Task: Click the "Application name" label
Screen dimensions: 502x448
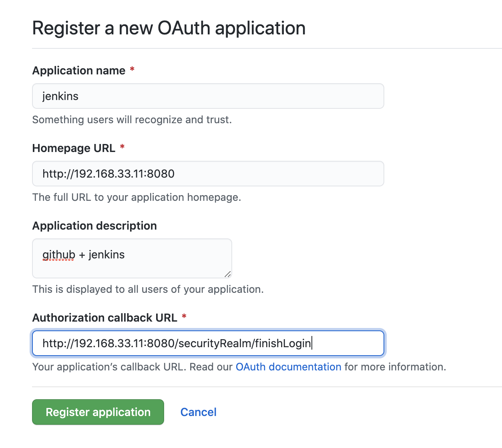Action: pos(79,71)
